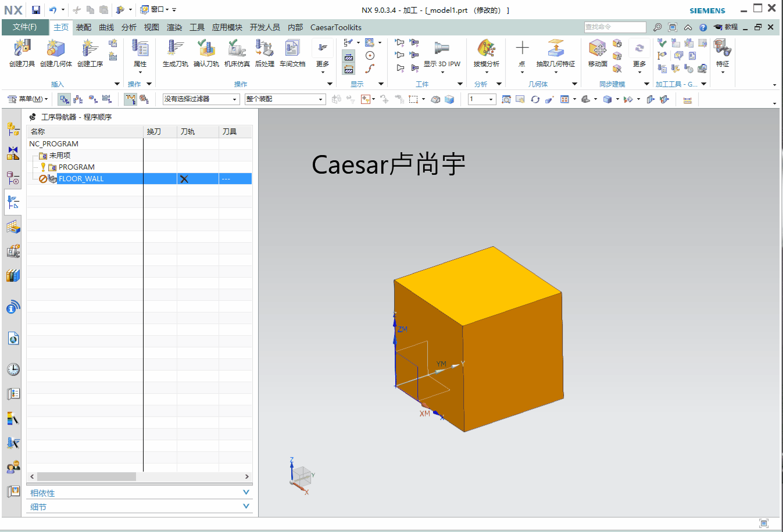Click the Rotate view icon in the toolbar

pos(535,99)
